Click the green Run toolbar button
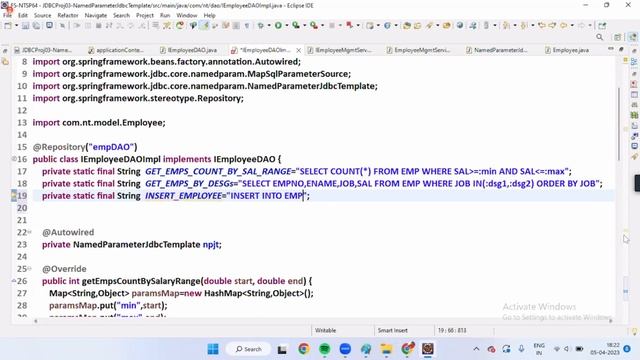 pos(278,25)
